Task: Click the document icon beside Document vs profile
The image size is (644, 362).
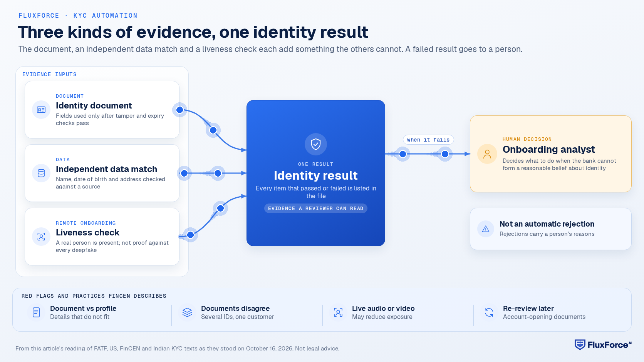Action: point(36,312)
